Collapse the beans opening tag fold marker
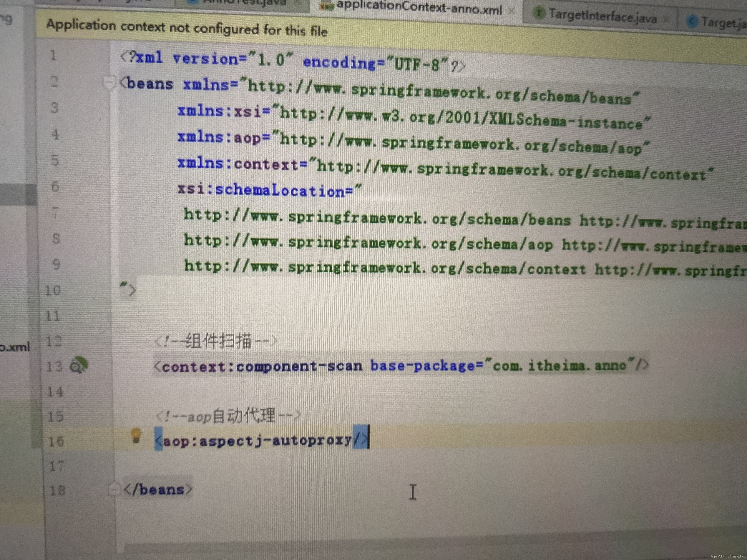This screenshot has height=560, width=747. pos(109,82)
